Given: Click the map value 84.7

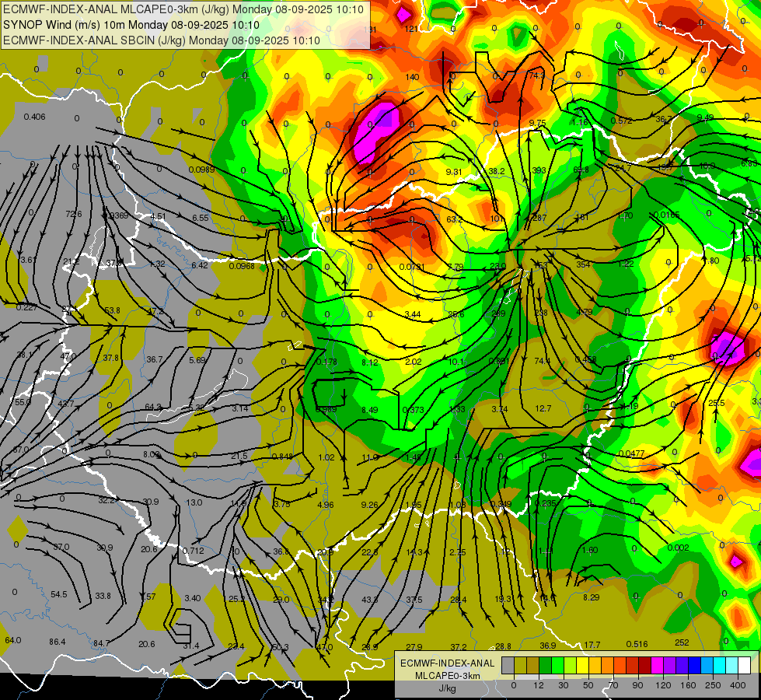Looking at the screenshot, I should click(x=101, y=643).
